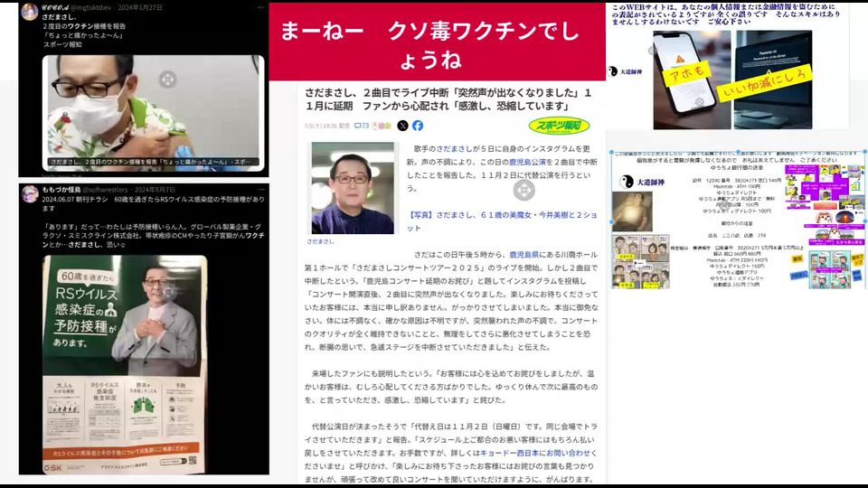
Task: Open the さだまさし link in the first paragraph
Action: [454, 149]
